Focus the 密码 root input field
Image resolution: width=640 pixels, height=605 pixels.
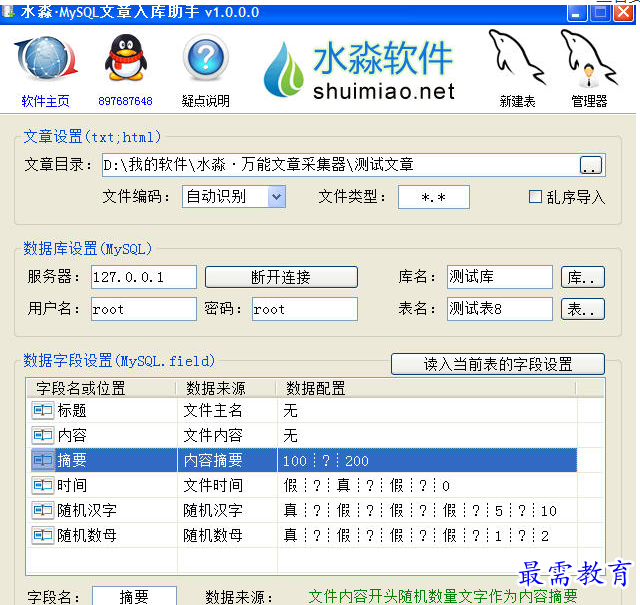(x=304, y=309)
